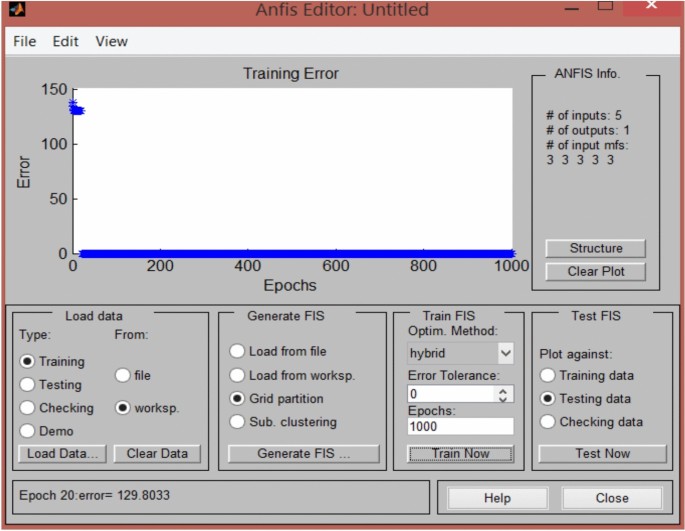Screen dimensions: 685x531
Task: Select Sub. clustering option
Action: [x=237, y=422]
